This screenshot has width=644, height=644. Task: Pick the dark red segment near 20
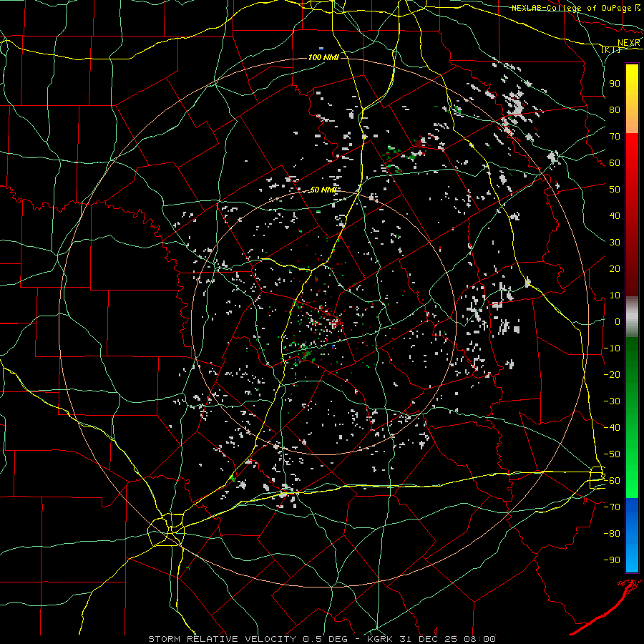pyautogui.click(x=632, y=269)
